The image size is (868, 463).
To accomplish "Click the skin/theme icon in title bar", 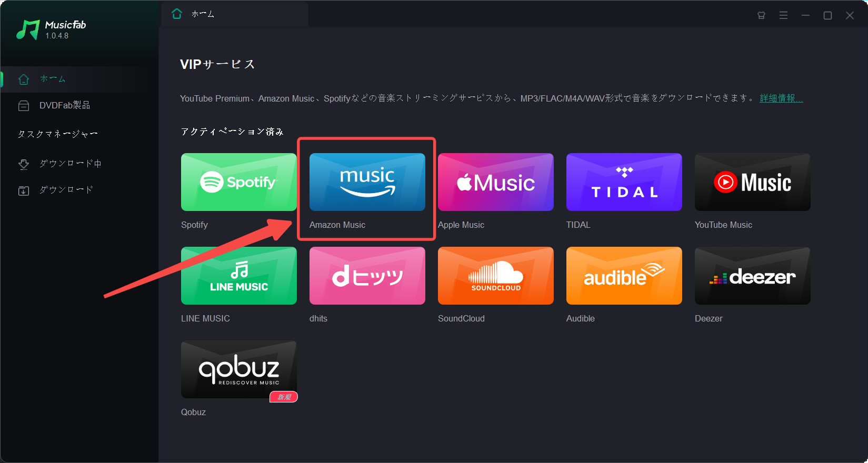I will [761, 15].
